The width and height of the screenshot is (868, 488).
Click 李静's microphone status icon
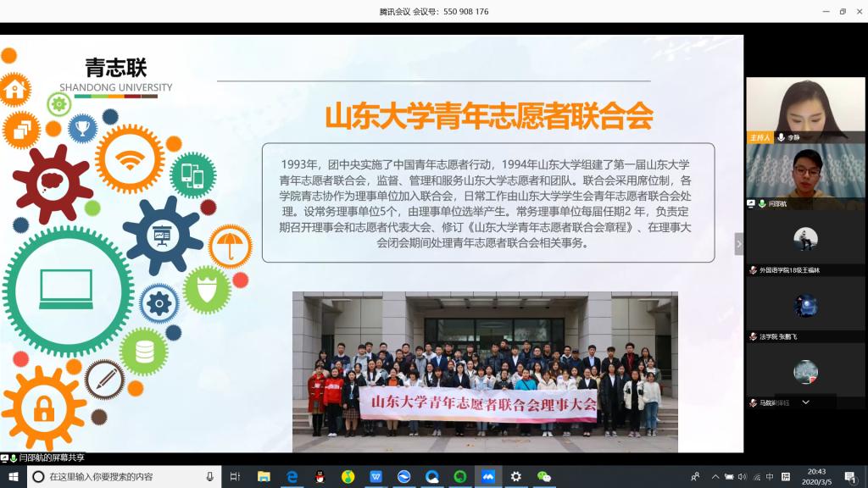click(781, 137)
